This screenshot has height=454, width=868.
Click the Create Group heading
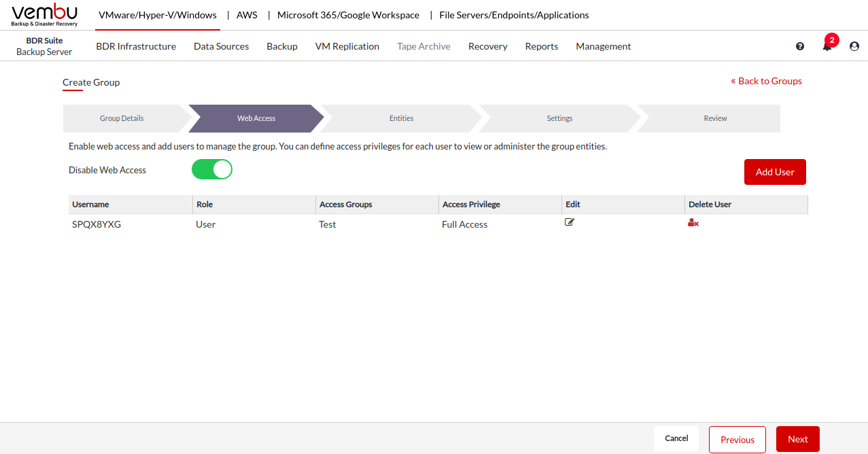[91, 82]
